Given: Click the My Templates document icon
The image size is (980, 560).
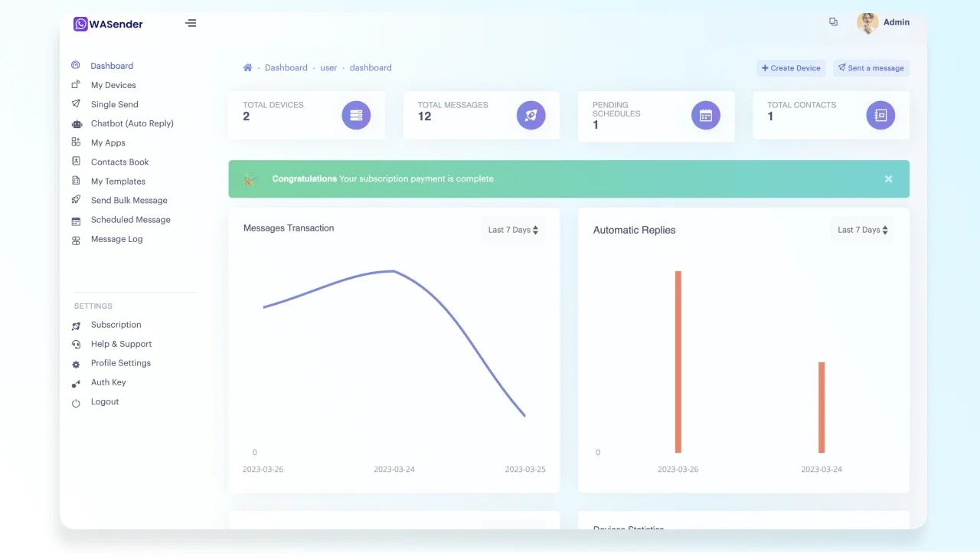Looking at the screenshot, I should pos(76,182).
